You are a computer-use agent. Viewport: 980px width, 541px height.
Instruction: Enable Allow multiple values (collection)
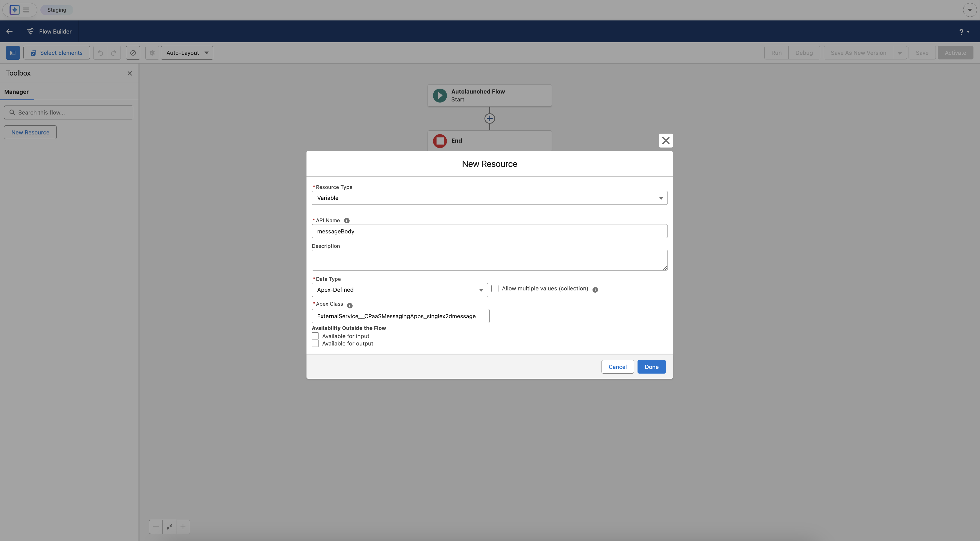[495, 288]
